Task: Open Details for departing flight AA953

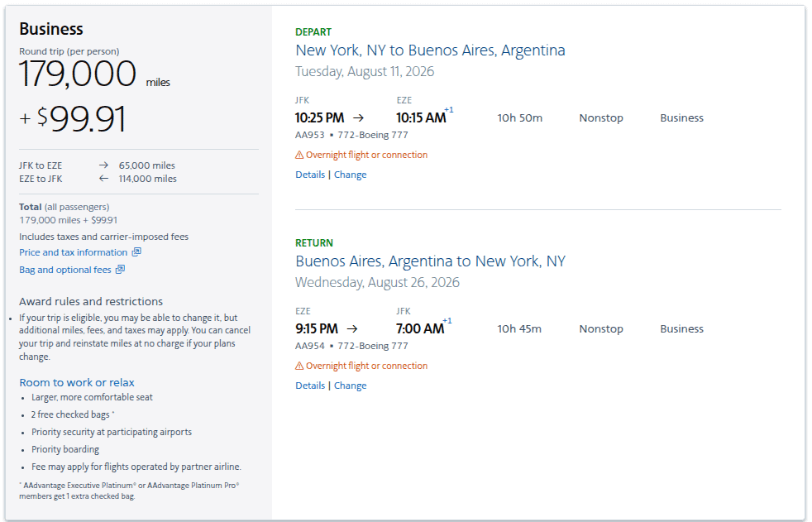Action: pos(310,175)
